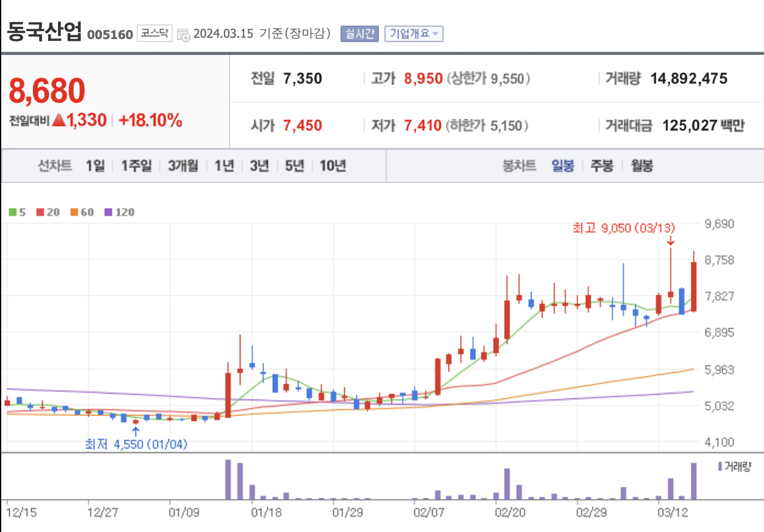
Task: Click the red up-triangle price change icon
Action: pos(59,120)
